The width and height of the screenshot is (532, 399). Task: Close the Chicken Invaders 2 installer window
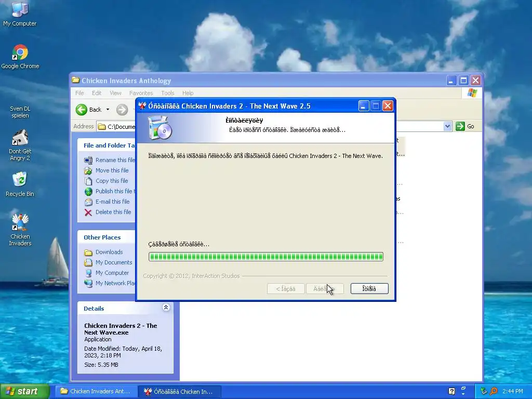388,106
